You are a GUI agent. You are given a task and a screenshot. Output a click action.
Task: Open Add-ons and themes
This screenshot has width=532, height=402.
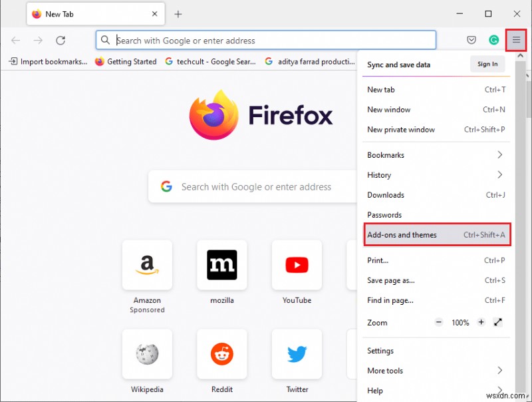coord(437,235)
